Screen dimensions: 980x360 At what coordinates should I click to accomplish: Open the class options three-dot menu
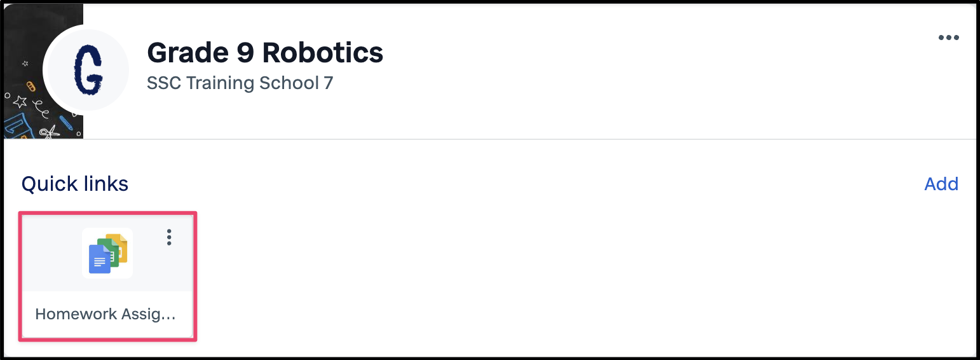tap(948, 38)
